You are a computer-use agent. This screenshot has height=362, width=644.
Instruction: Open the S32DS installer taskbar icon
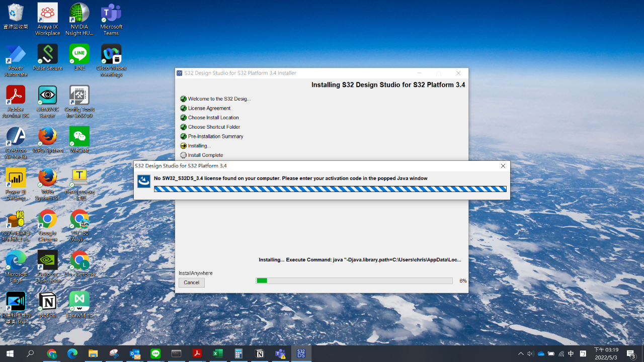pyautogui.click(x=301, y=353)
